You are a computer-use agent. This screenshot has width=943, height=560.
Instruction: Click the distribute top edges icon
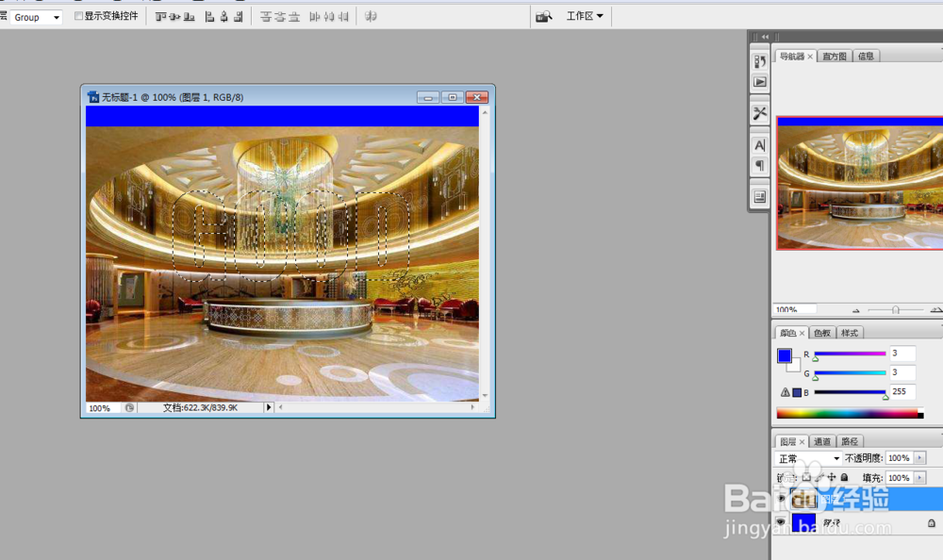click(x=266, y=17)
